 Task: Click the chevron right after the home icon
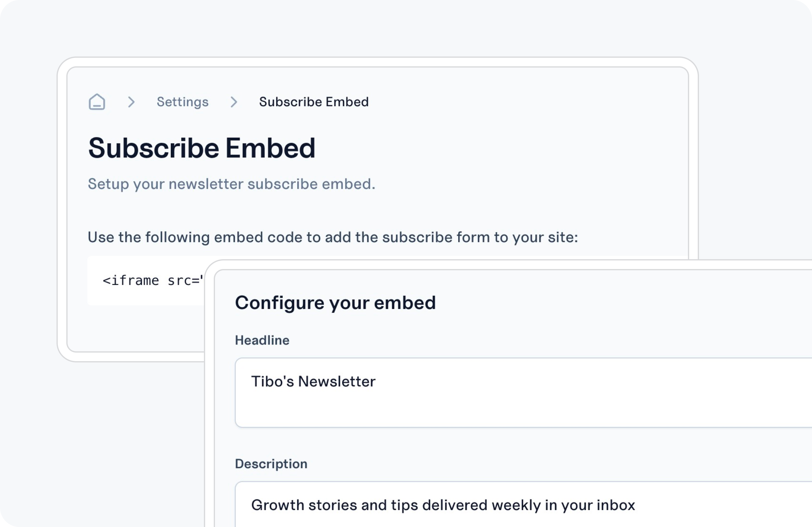pos(131,102)
